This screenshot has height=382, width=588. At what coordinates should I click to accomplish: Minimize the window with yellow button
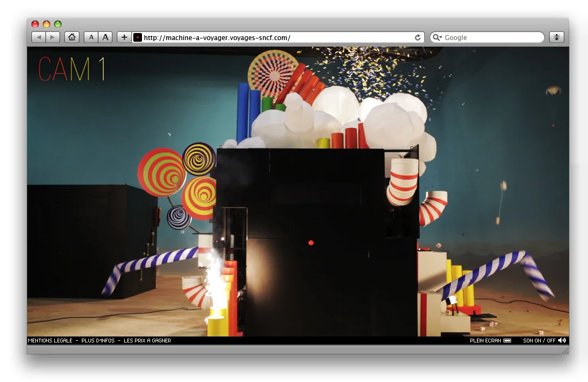coord(47,24)
